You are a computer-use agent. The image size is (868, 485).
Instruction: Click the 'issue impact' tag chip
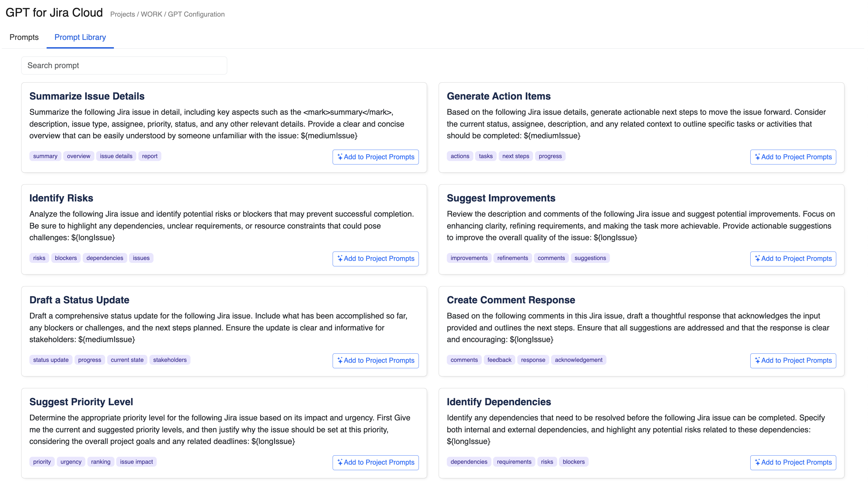coord(136,461)
